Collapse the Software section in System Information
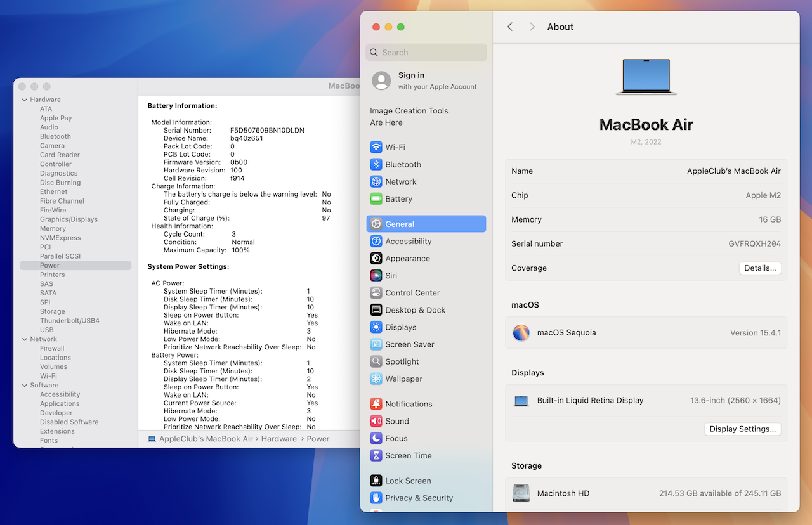Image resolution: width=812 pixels, height=525 pixels. pos(25,385)
